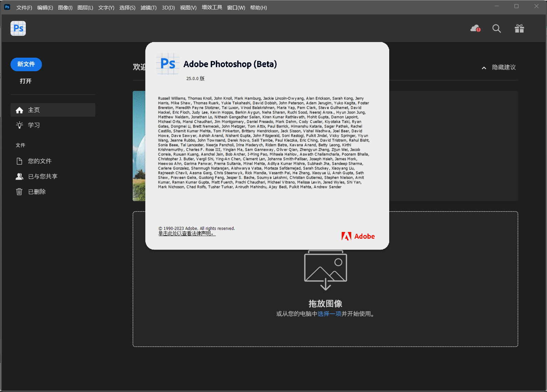547x392 pixels.
Task: Click 选择一项 to pick an image
Action: [x=329, y=314]
